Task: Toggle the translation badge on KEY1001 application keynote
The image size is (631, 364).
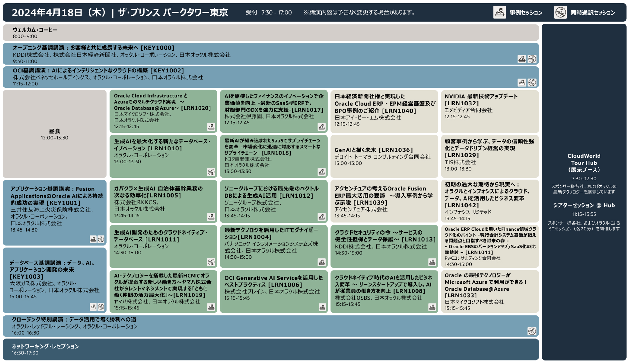Action: [x=101, y=240]
